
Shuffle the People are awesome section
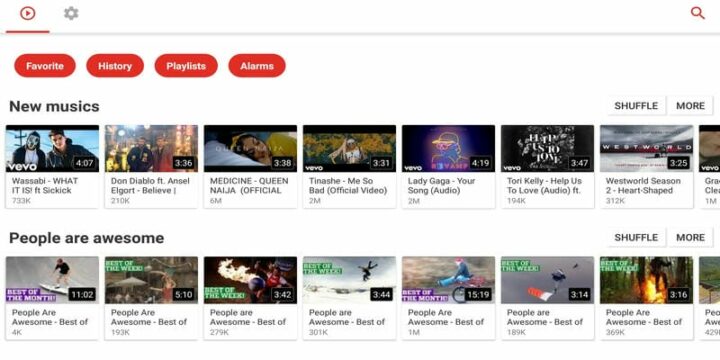[636, 237]
